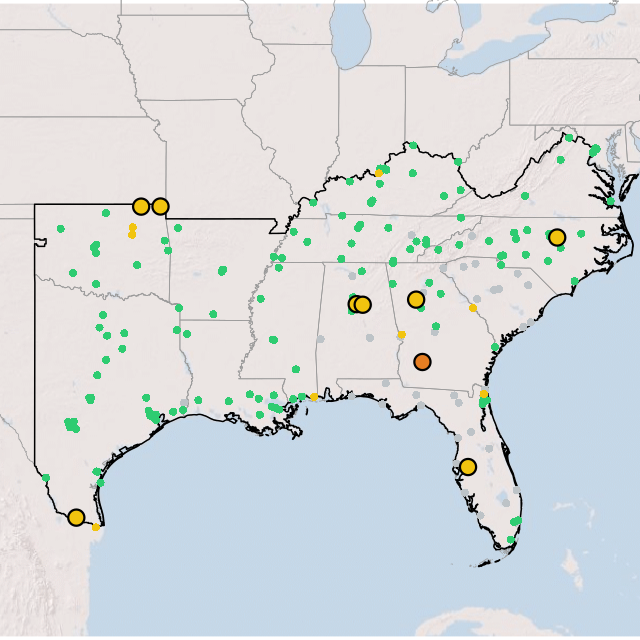The image size is (640, 640).
Task: Select the orange circle marker in southern Georgia
Action: pyautogui.click(x=422, y=362)
